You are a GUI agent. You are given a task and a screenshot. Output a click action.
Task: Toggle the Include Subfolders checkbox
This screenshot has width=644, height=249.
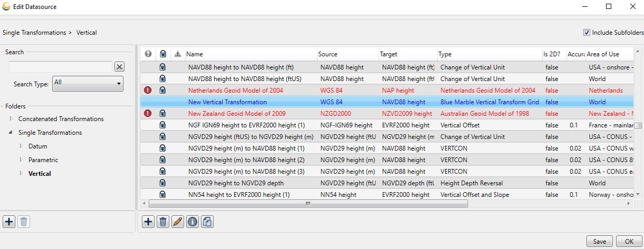coord(587,33)
